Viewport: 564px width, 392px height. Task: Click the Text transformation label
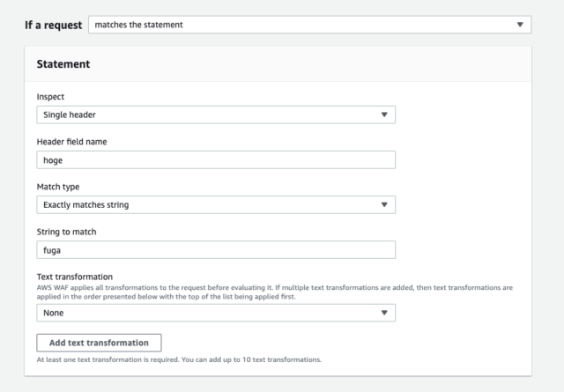(x=74, y=277)
